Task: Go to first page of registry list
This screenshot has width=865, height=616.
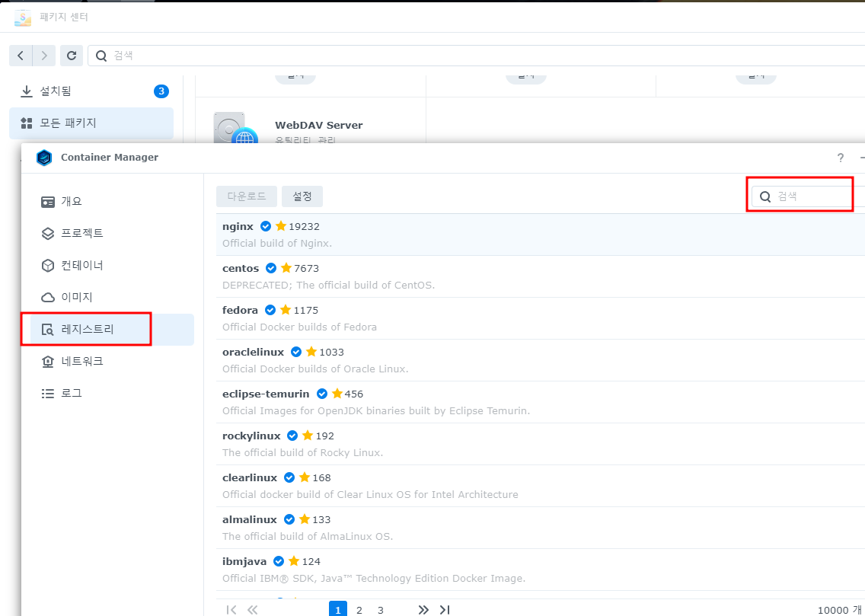Action: pyautogui.click(x=231, y=609)
